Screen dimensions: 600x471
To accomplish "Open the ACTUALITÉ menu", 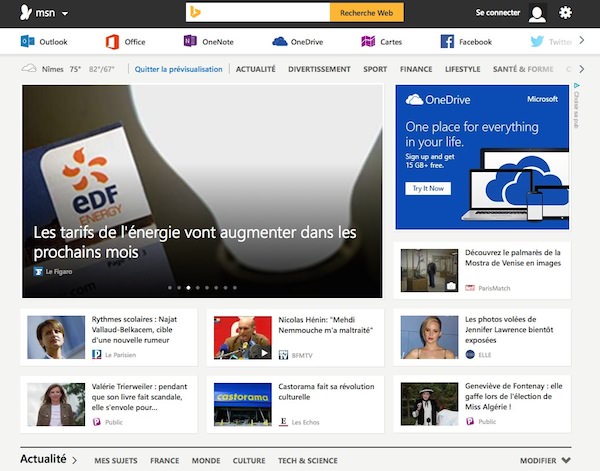I will pos(256,69).
